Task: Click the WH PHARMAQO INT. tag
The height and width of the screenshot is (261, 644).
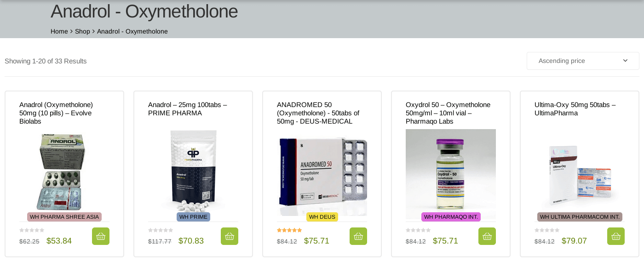Action: tap(451, 217)
